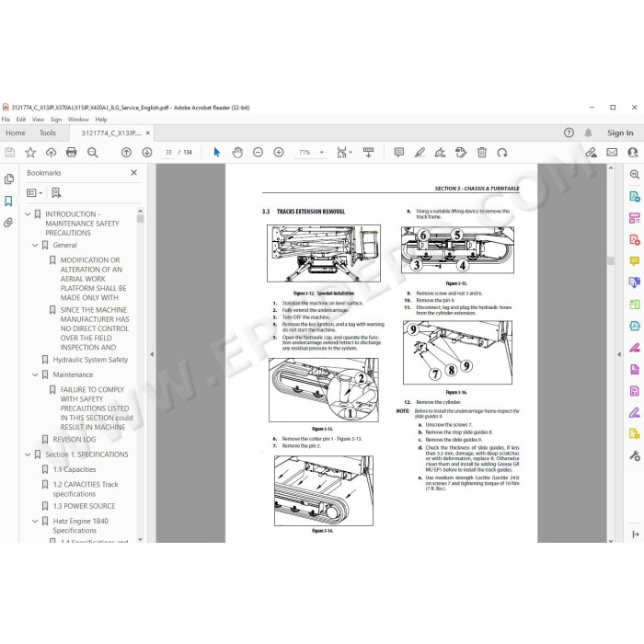644x644 pixels.
Task: Toggle the Bookmarks panel icon
Action: (x=8, y=201)
